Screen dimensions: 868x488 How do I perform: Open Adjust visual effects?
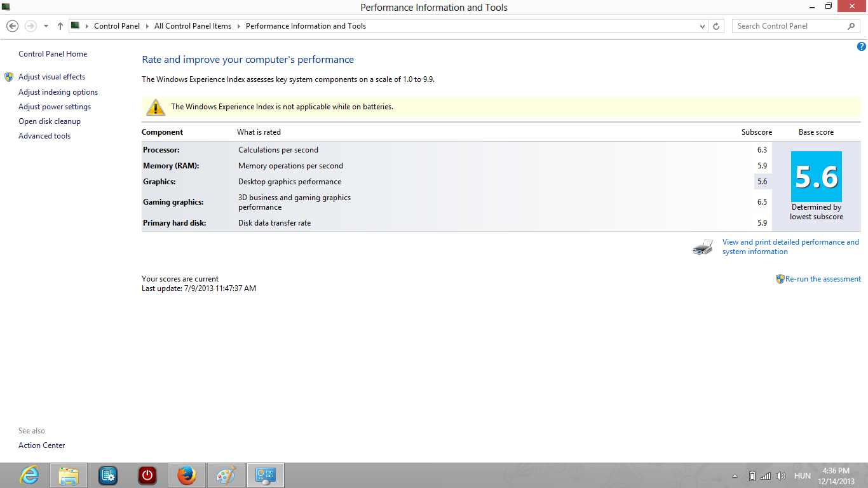tap(51, 77)
